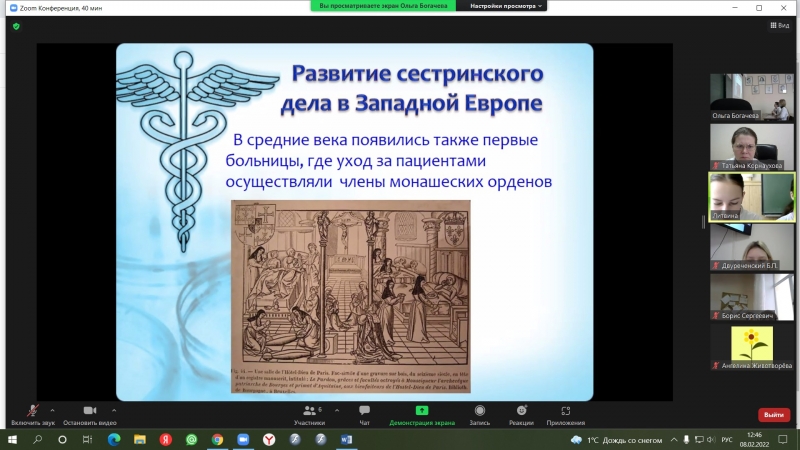The width and height of the screenshot is (800, 450).
Task: Stop video with Остановить видео
Action: point(90,415)
